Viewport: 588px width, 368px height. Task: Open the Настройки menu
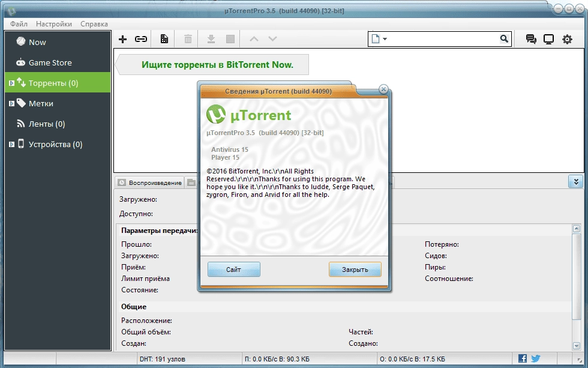[x=53, y=24]
